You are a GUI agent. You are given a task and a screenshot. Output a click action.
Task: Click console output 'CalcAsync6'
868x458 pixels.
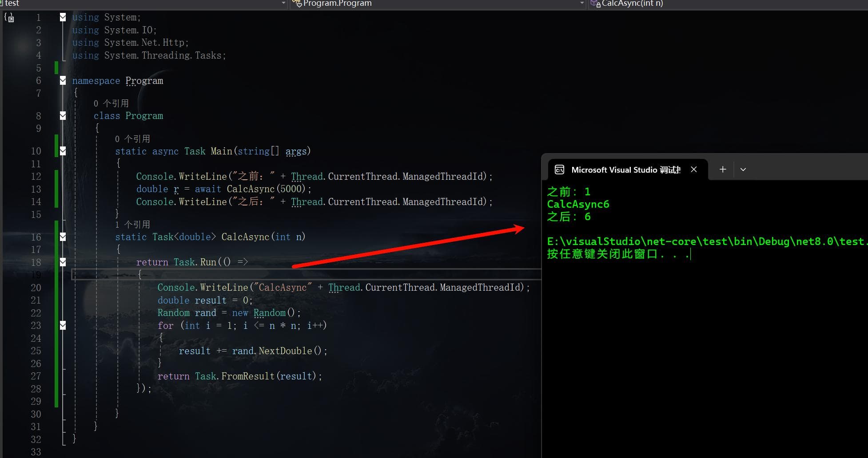tap(578, 204)
